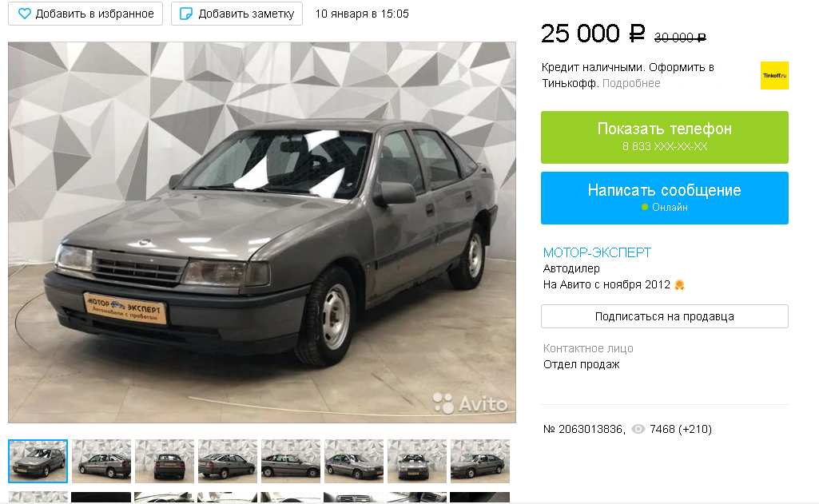View the second thumbnail side view
The height and width of the screenshot is (504, 819).
coord(101,461)
